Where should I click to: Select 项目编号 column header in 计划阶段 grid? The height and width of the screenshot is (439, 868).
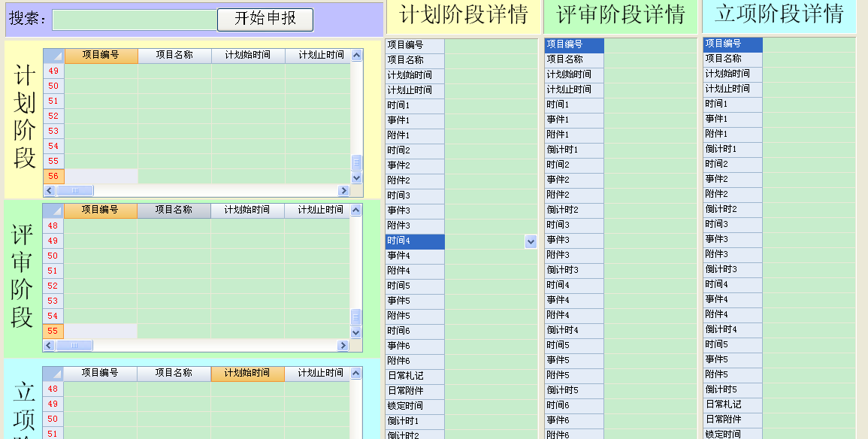pos(101,56)
